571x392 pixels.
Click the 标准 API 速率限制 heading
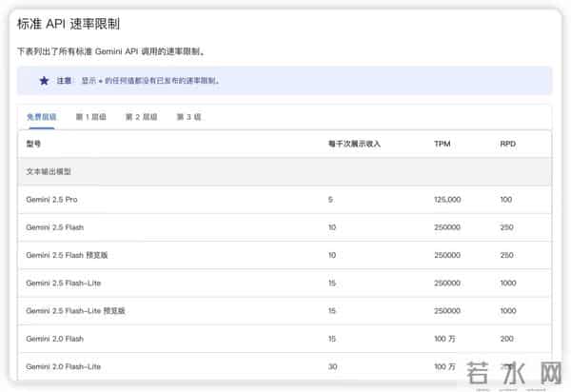[x=69, y=24]
